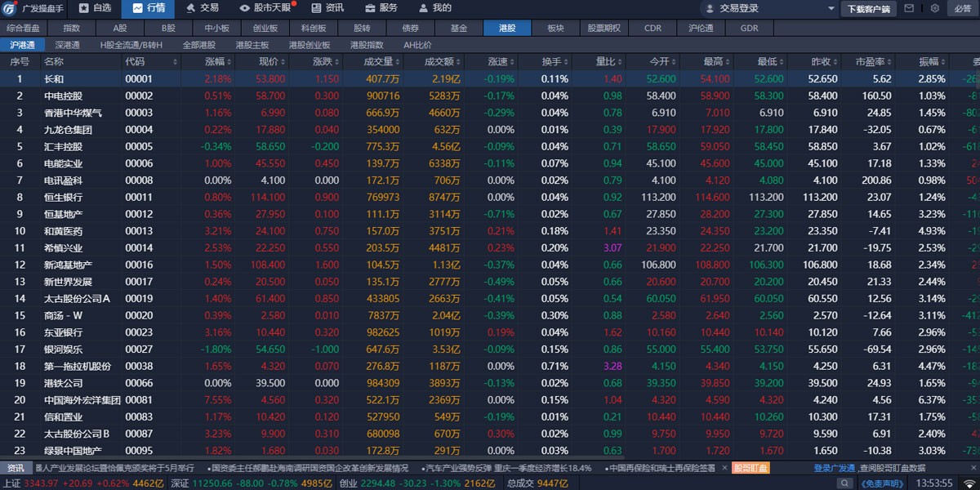Screen dimensions: 980x490
Task: Click the network signal status icon
Action: (969, 483)
